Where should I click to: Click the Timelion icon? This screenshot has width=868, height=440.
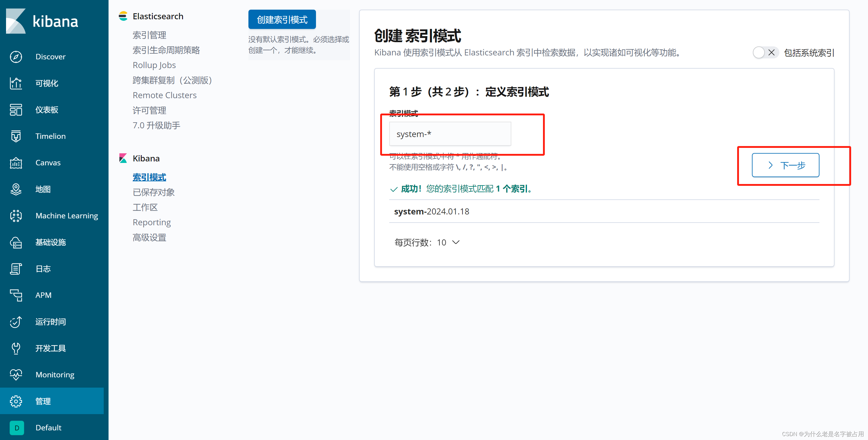tap(16, 136)
